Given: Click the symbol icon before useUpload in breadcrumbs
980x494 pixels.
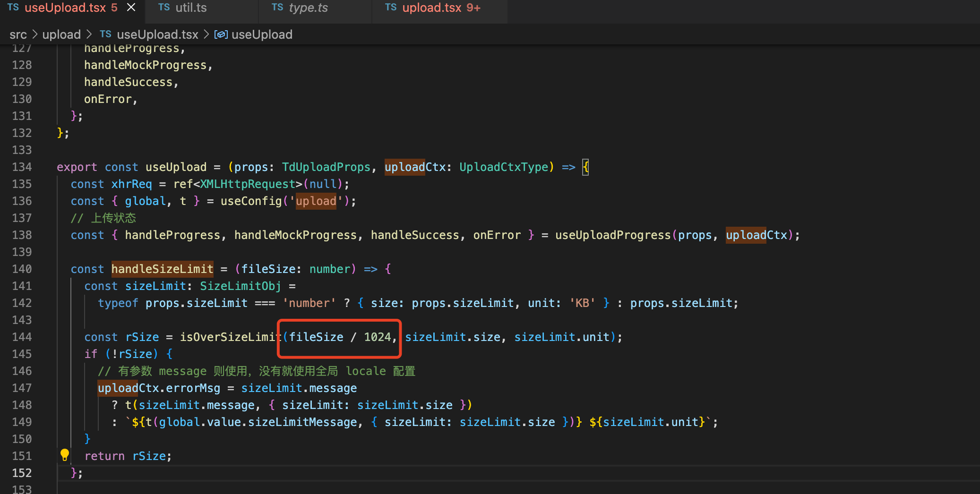Looking at the screenshot, I should (221, 34).
